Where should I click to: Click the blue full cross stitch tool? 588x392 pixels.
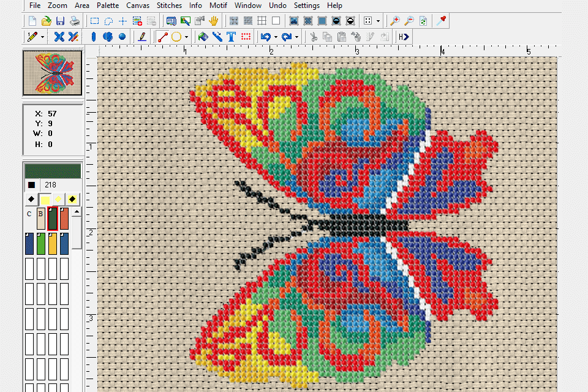point(59,37)
